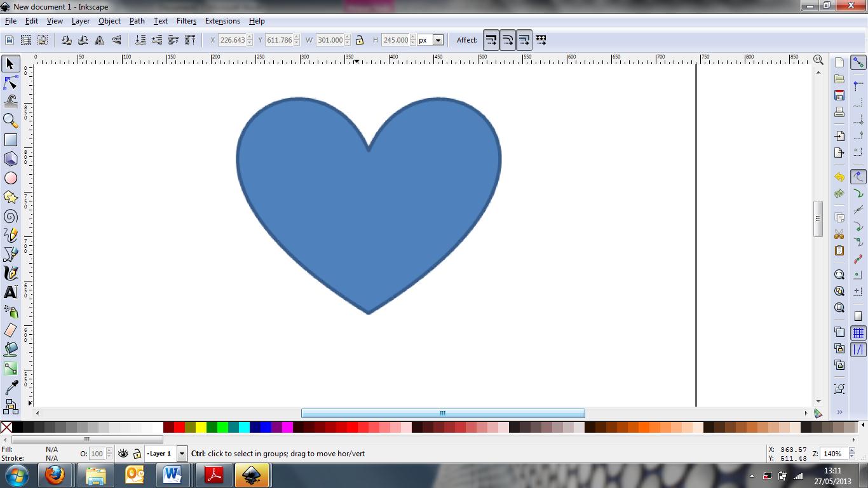Toggle scale stroke width with object
Screen dimensions: 868x488
pyautogui.click(x=491, y=40)
